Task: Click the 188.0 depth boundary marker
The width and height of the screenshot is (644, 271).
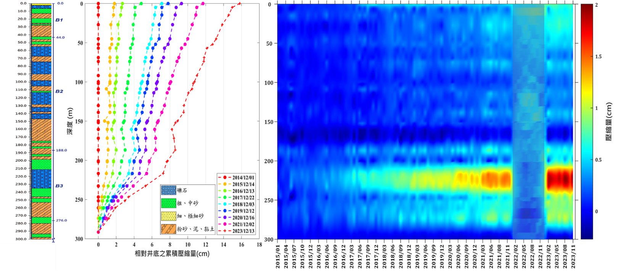Action: [61, 150]
